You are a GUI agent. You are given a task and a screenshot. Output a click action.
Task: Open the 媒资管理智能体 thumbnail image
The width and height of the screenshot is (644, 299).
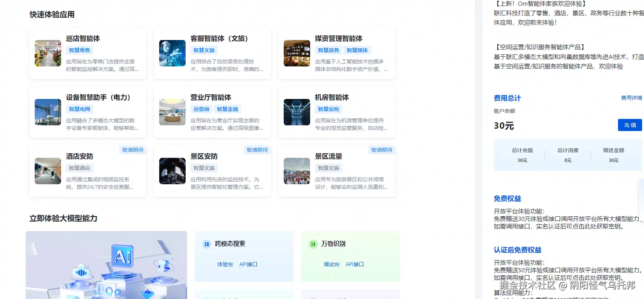click(x=297, y=53)
